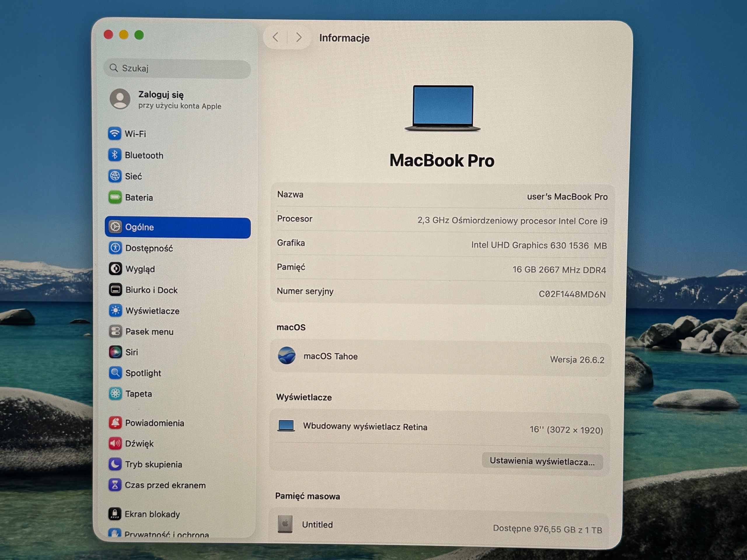The image size is (747, 560).
Task: Click the Dostępność accessibility icon
Action: pos(115,248)
